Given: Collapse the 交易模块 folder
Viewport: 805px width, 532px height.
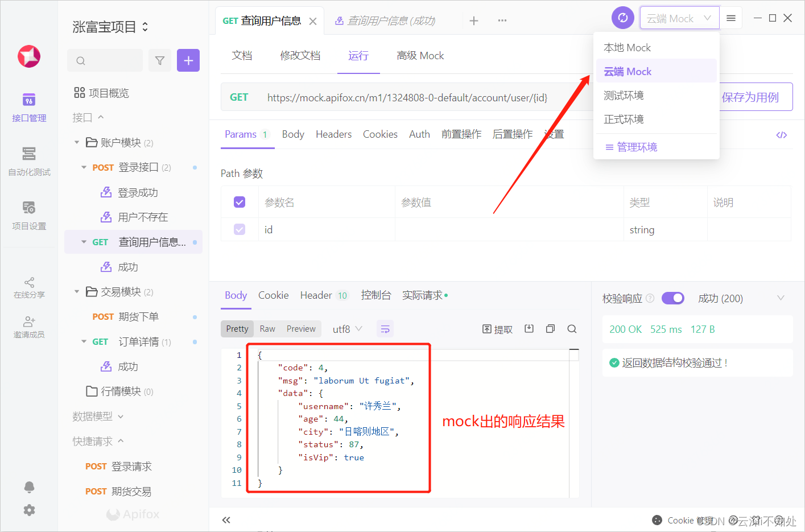Looking at the screenshot, I should 77,292.
